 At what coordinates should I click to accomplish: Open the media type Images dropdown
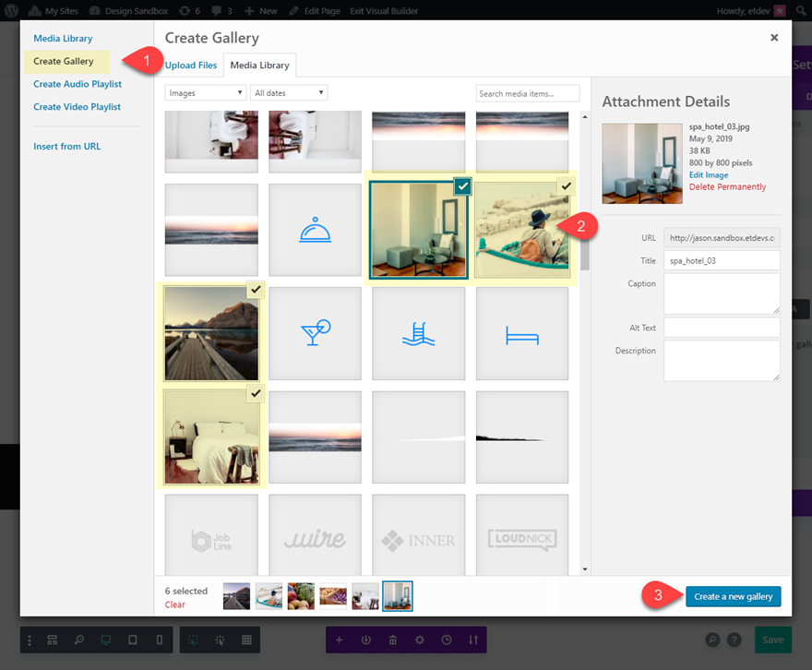click(205, 92)
